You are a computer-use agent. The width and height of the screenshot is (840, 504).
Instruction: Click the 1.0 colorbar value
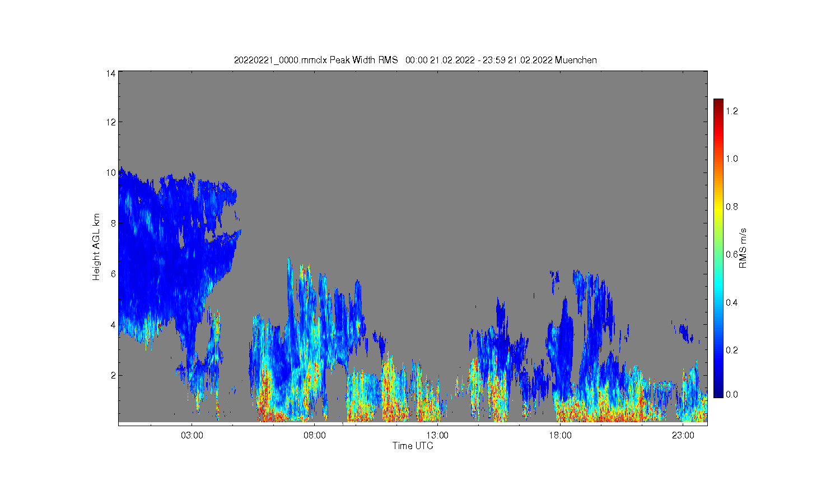[x=732, y=158]
